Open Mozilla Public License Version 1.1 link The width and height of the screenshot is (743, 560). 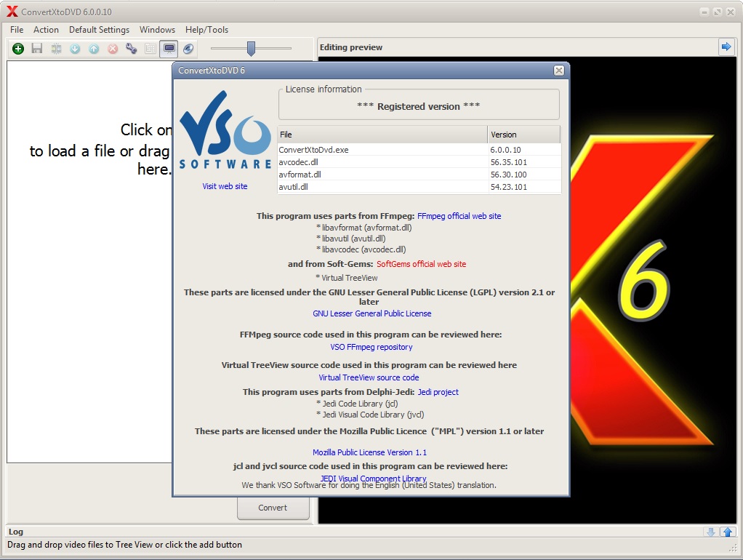[x=369, y=452]
